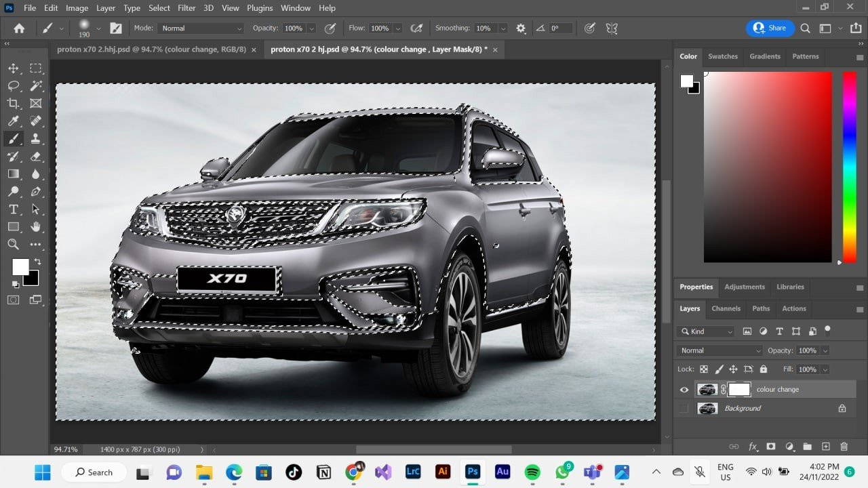Screen dimensions: 868x488
Task: Open the layer Kind filter dropdown
Action: click(x=706, y=331)
